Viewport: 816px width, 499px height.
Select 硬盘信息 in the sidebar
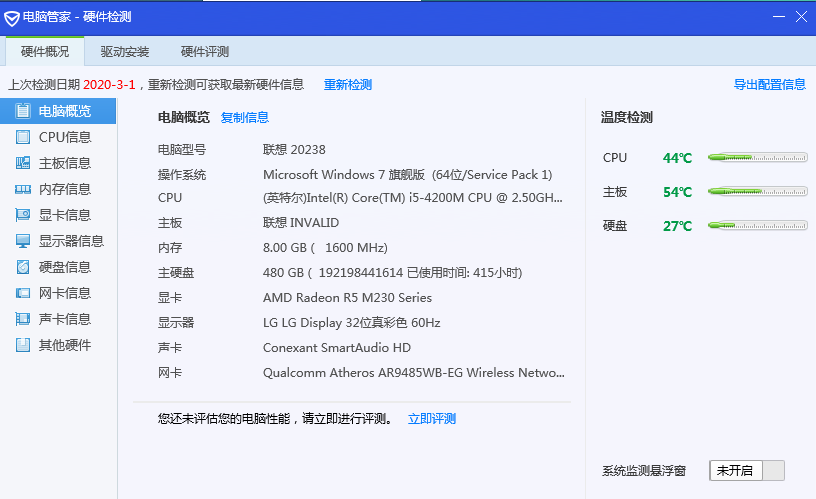[x=58, y=267]
